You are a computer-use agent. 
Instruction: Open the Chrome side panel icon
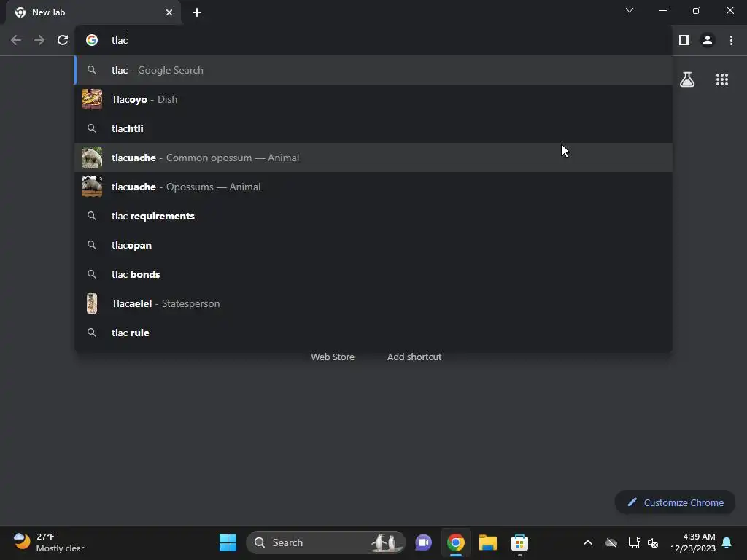tap(684, 41)
